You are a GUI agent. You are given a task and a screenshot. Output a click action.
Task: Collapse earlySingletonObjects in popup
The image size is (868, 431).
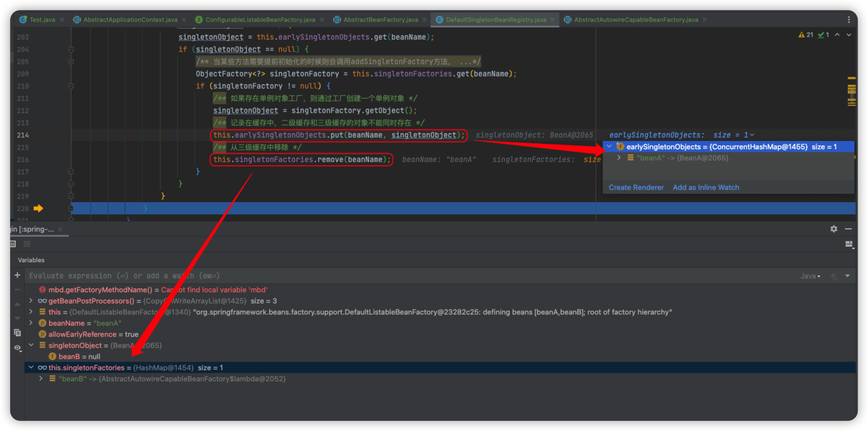click(609, 146)
